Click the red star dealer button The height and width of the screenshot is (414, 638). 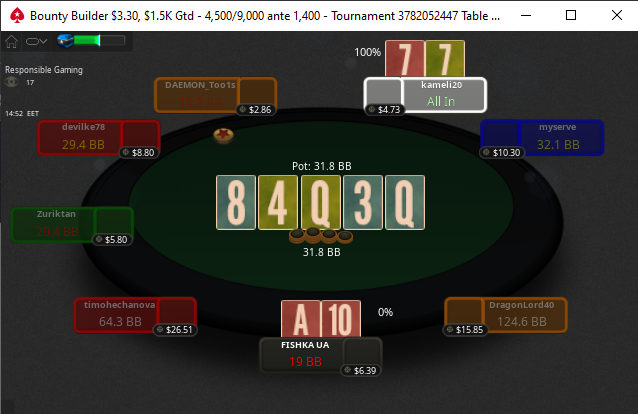223,136
